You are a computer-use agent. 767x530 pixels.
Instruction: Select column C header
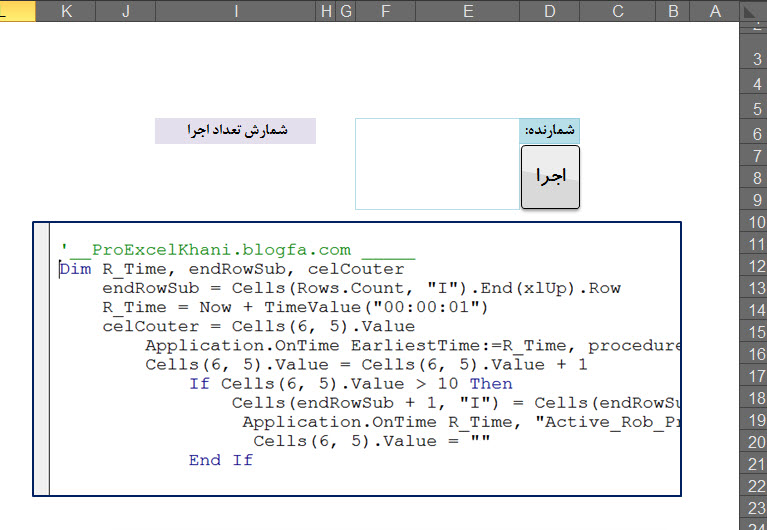[x=618, y=11]
